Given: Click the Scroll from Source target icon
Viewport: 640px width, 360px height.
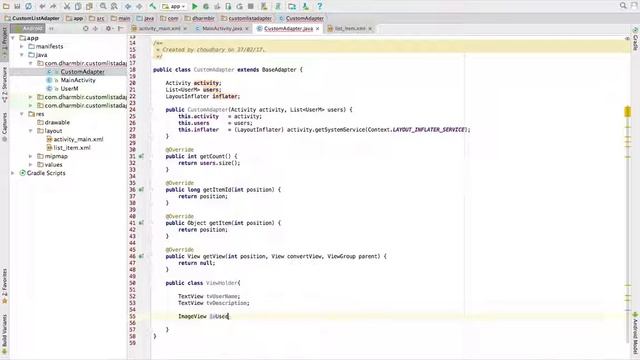Looking at the screenshot, I should point(85,29).
